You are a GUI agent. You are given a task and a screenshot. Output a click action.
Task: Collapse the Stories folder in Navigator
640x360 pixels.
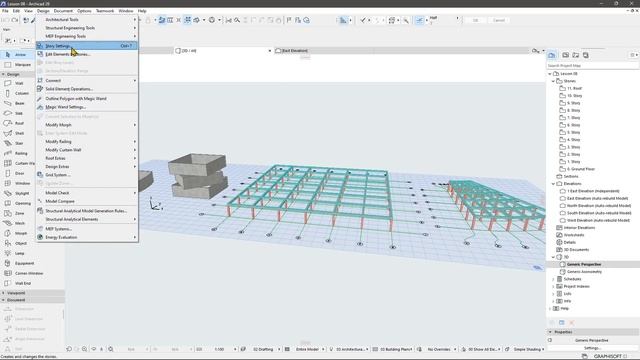[x=553, y=81]
